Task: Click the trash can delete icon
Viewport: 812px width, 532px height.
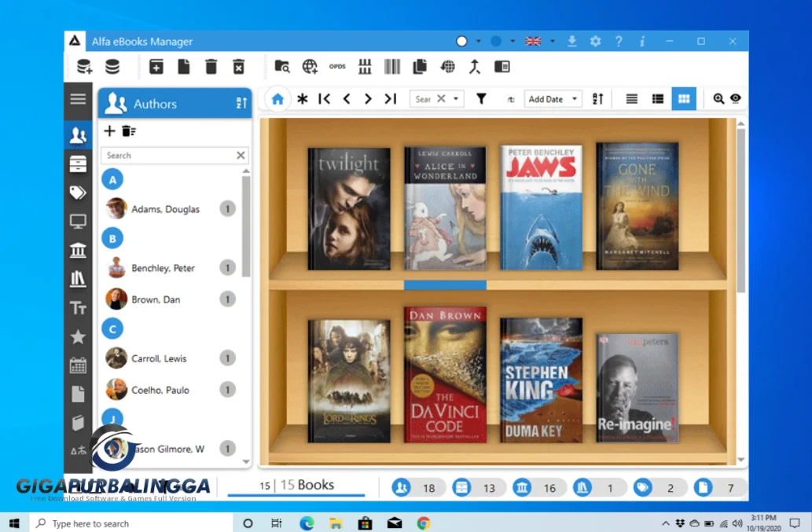Action: click(211, 67)
